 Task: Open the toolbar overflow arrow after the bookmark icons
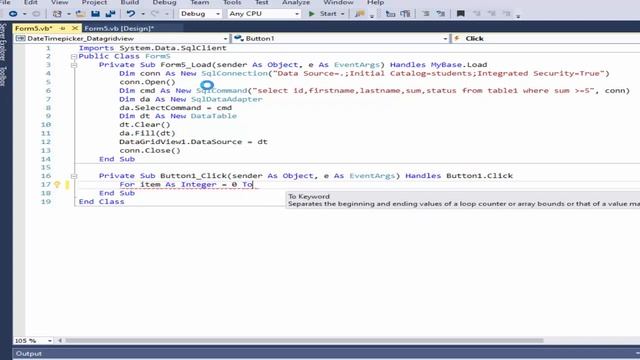tap(518, 16)
